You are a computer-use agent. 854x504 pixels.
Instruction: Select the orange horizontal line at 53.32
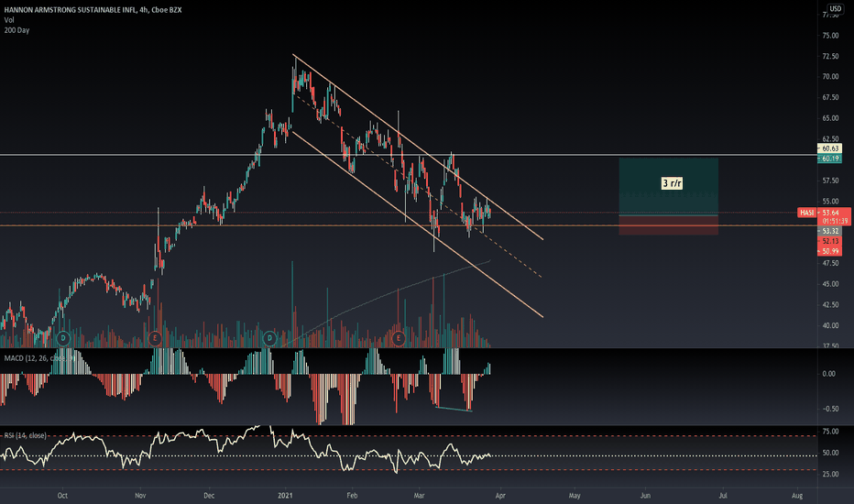click(409, 225)
